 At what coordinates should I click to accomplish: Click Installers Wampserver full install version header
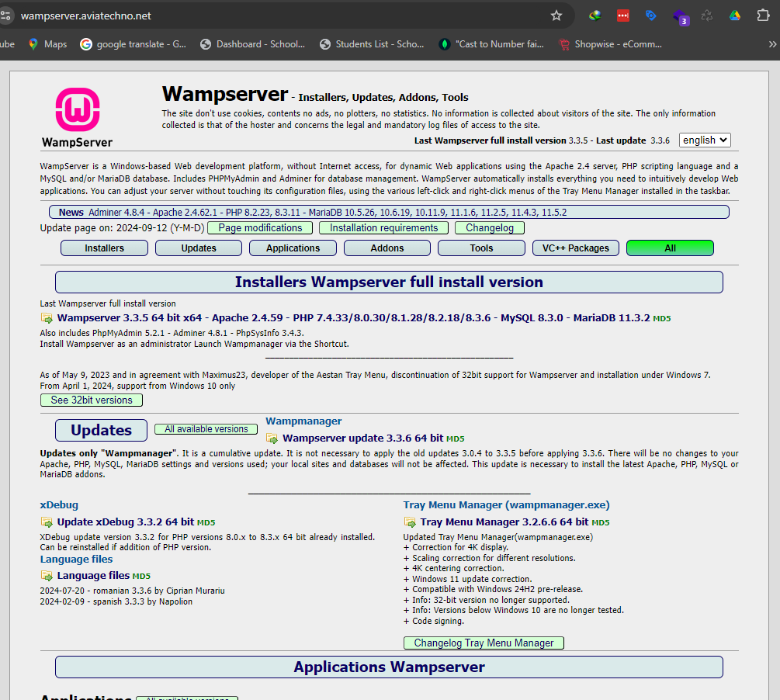coord(389,282)
